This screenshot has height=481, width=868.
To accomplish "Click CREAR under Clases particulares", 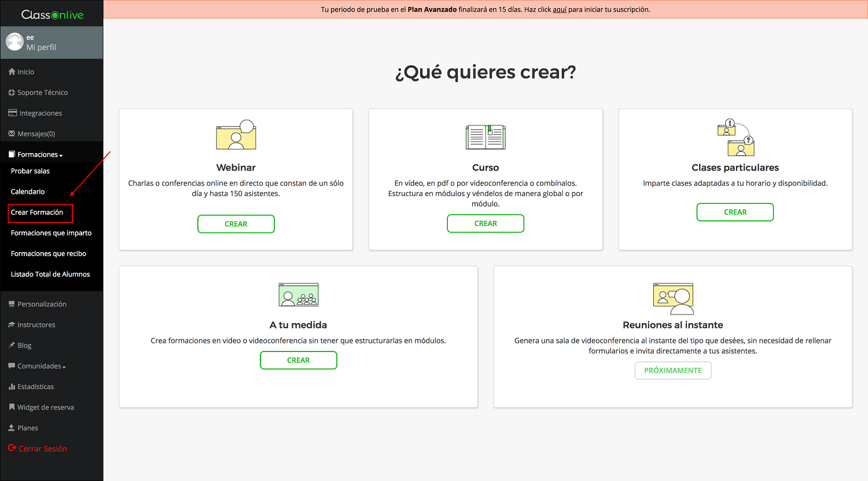I will click(734, 212).
